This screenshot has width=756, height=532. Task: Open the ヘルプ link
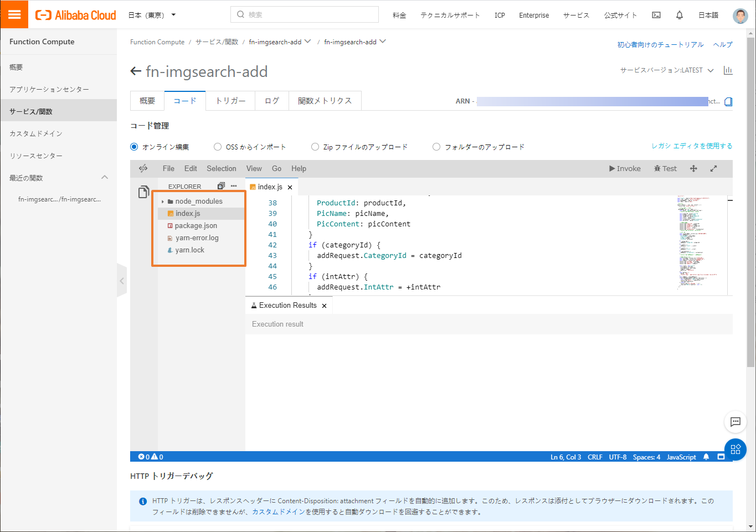(x=723, y=45)
